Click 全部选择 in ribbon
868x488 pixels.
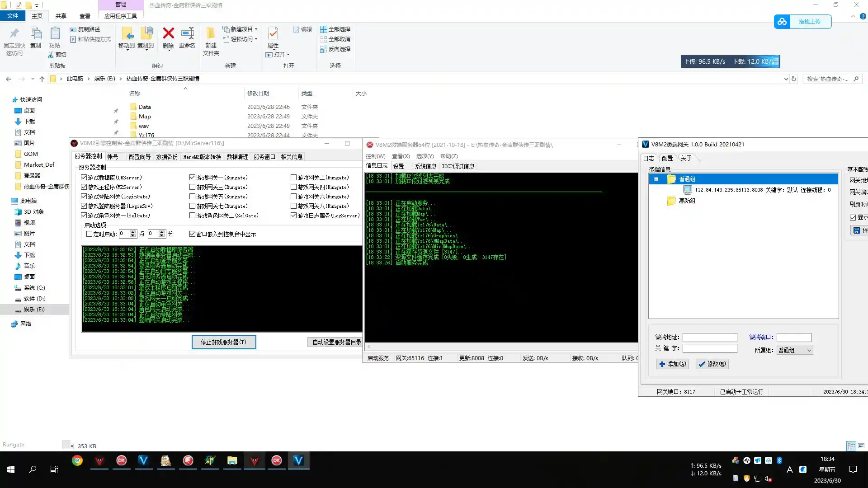[x=335, y=29]
